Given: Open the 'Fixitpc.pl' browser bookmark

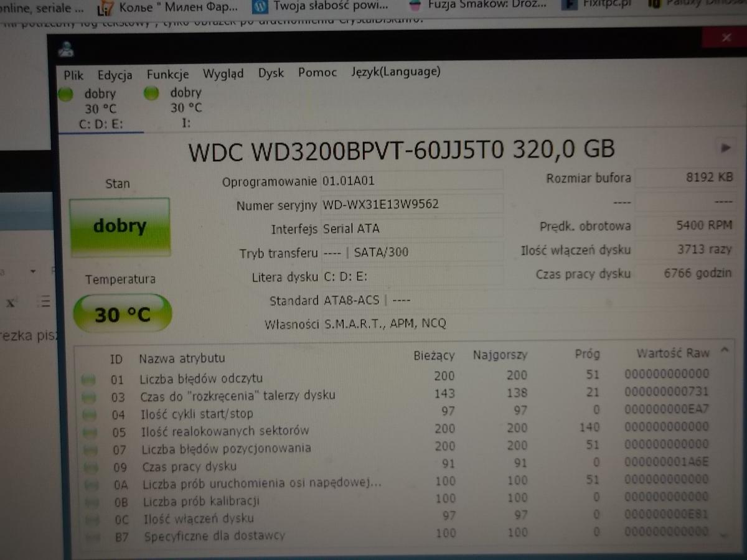Looking at the screenshot, I should click(x=596, y=5).
